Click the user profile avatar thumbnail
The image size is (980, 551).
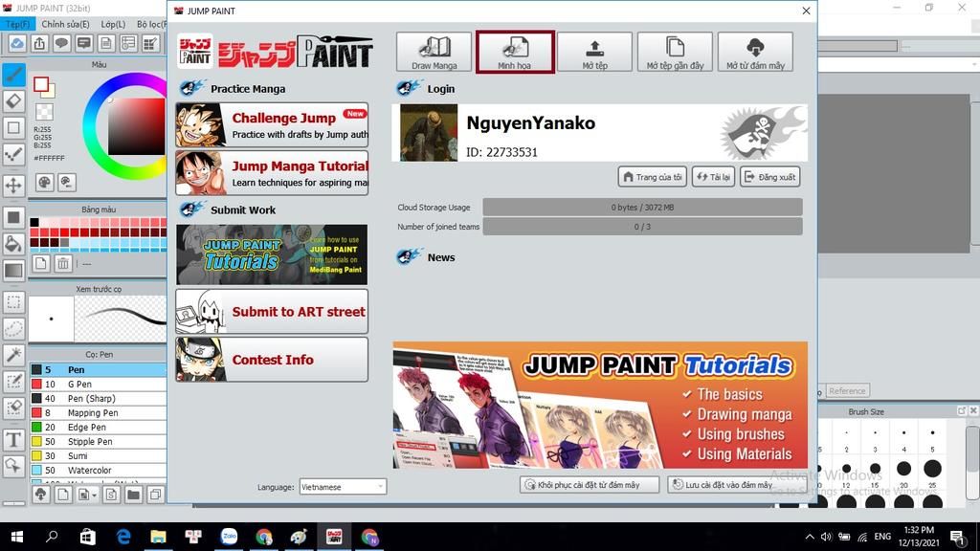coord(429,133)
